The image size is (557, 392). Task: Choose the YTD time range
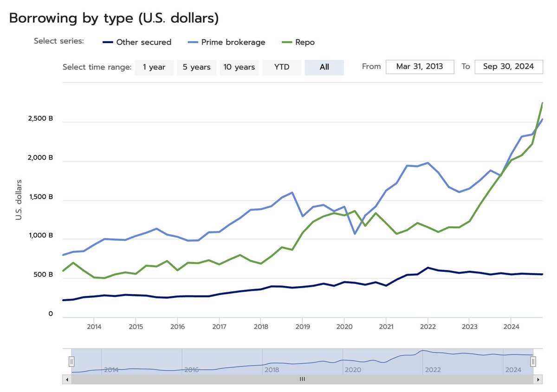tap(282, 67)
